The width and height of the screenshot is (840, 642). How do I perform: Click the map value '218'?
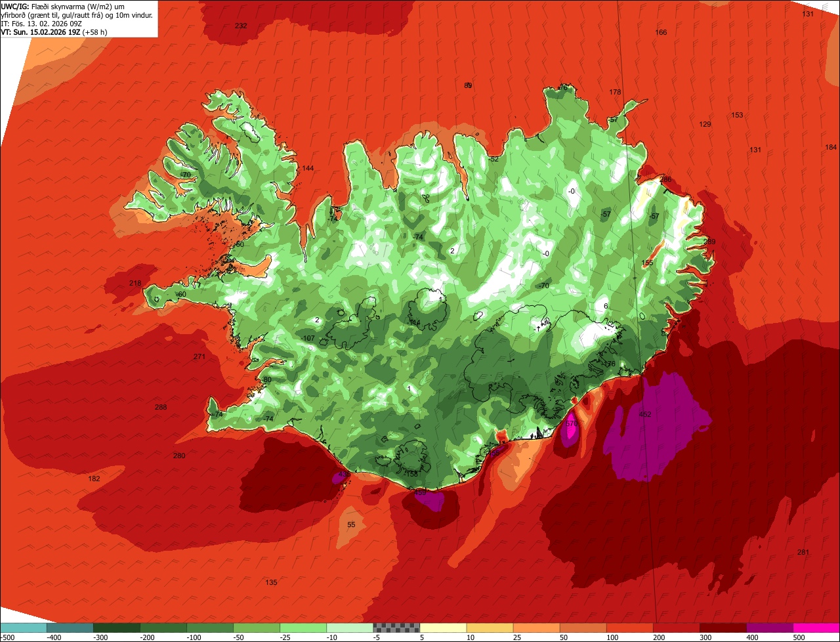(x=135, y=283)
